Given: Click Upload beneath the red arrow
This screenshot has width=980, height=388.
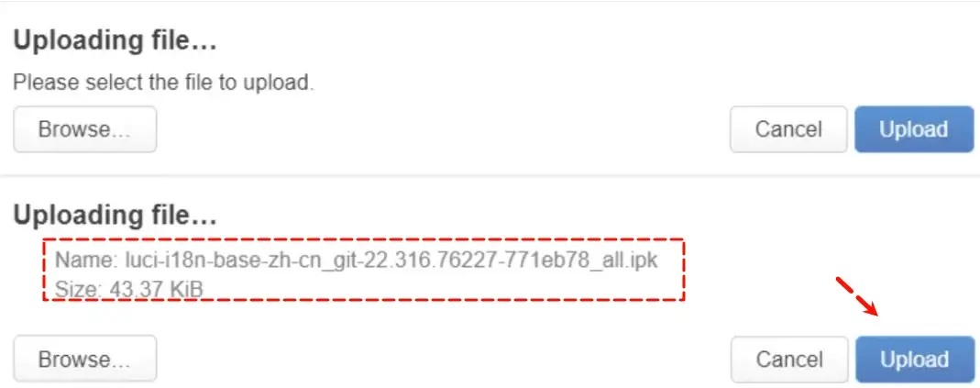Looking at the screenshot, I should (x=914, y=360).
